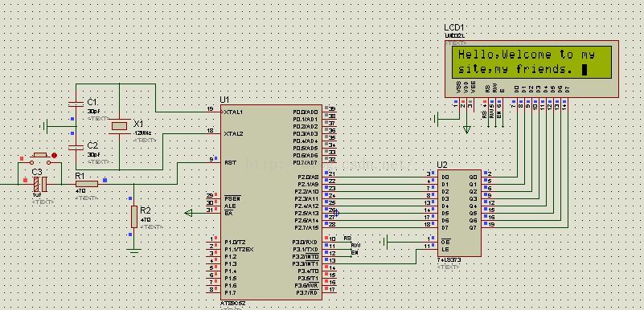This screenshot has height=310, width=644.
Task: Select the X1 crystal oscillator symbol
Action: click(x=120, y=125)
